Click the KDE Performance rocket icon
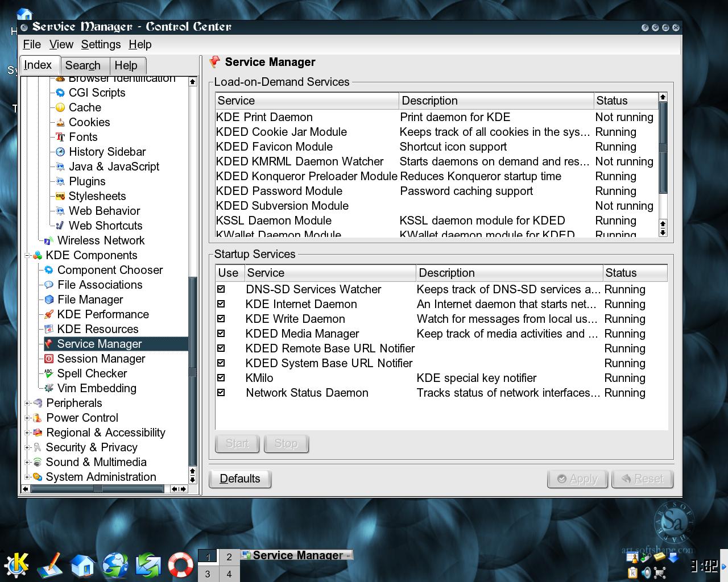 coord(48,314)
